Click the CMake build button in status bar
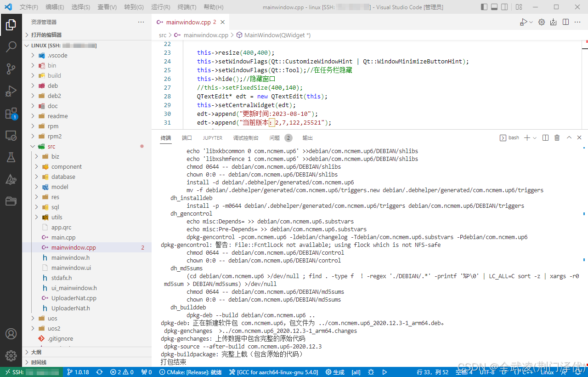 (x=335, y=372)
